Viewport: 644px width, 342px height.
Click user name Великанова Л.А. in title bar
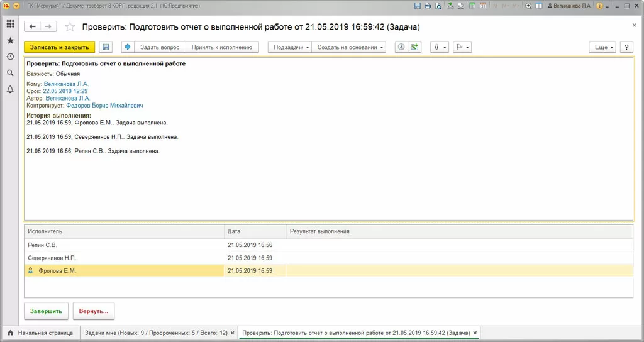pos(570,6)
